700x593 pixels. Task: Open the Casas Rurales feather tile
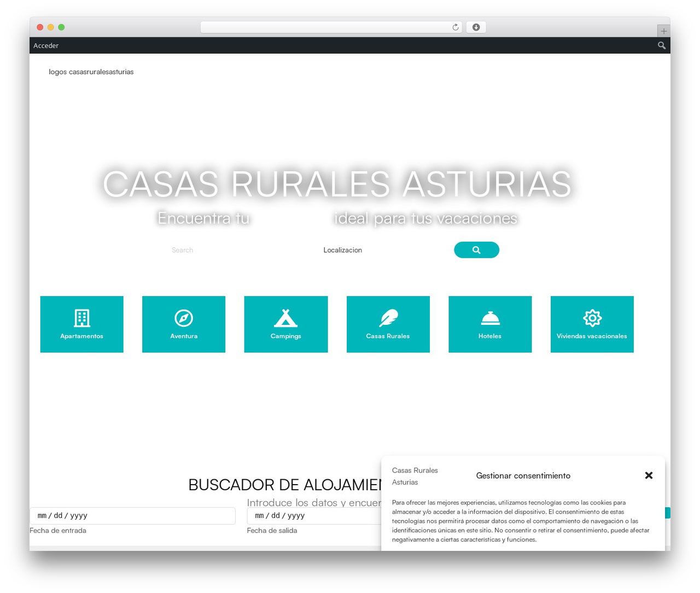point(388,324)
